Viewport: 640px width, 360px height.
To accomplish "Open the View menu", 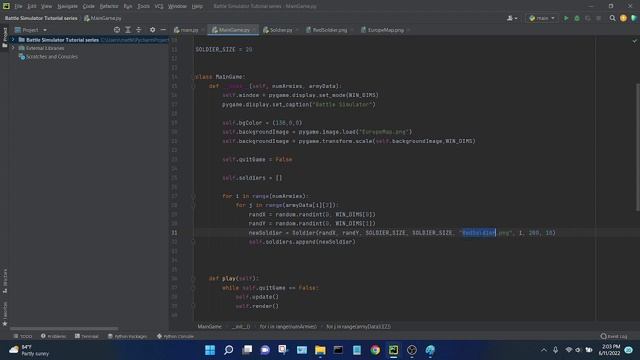I will coord(47,7).
